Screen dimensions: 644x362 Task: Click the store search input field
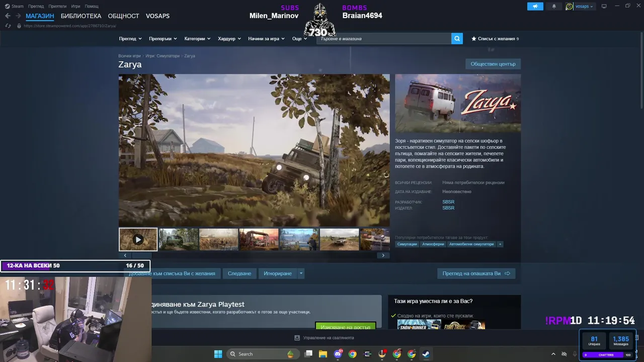pyautogui.click(x=384, y=38)
